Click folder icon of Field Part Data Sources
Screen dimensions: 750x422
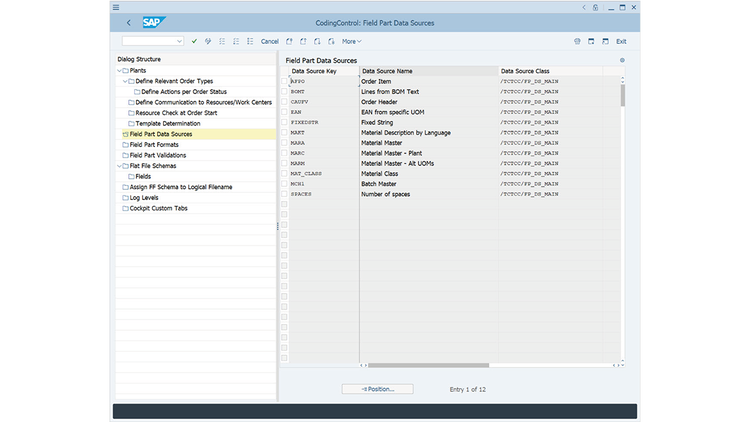tap(125, 134)
